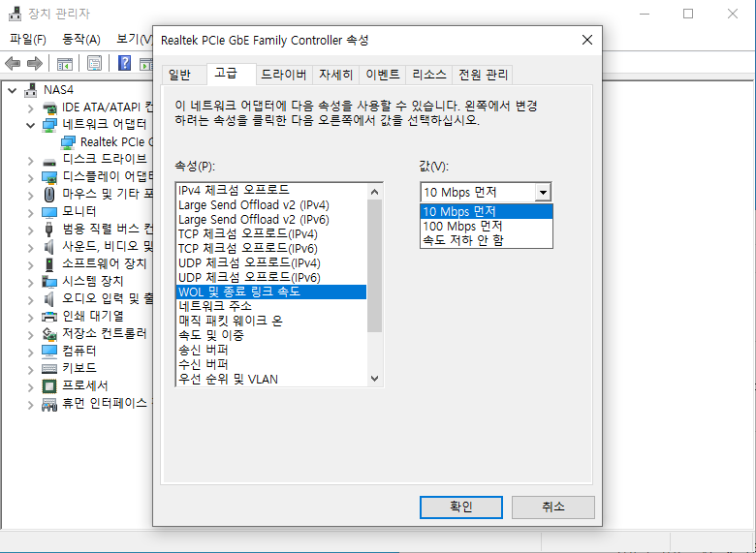The width and height of the screenshot is (756, 553).
Task: Click the property list scroll down arrow
Action: (x=375, y=378)
